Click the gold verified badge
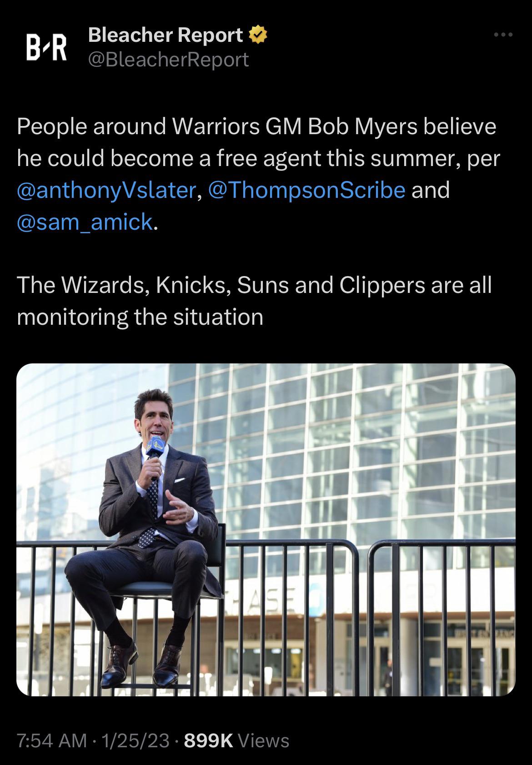Viewport: 532px width, 765px height. [x=257, y=35]
